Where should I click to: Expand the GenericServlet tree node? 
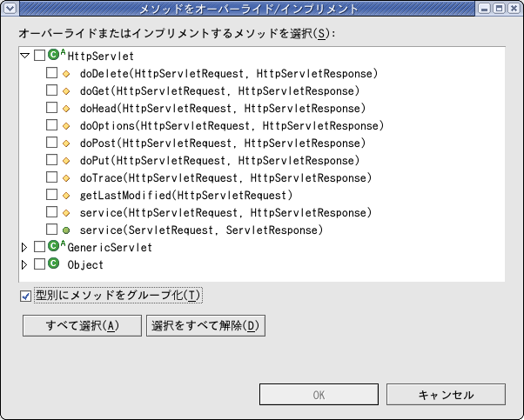[x=24, y=248]
